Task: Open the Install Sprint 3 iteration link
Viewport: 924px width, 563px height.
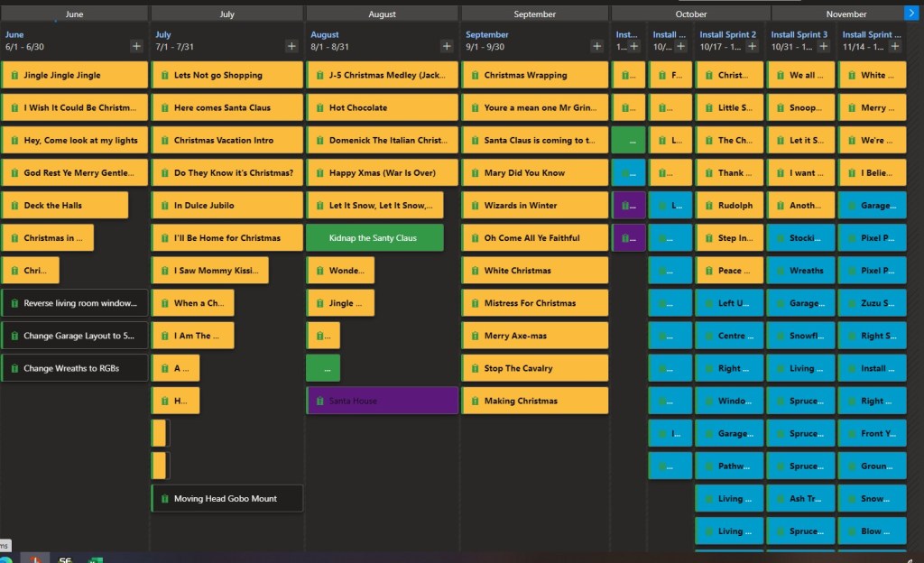Action: coord(799,34)
